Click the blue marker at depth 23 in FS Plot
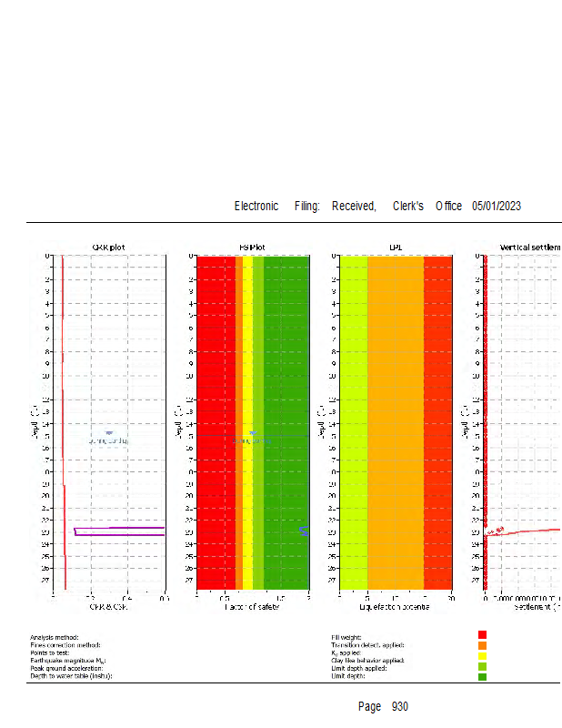This screenshot has height=728, width=562. click(304, 531)
